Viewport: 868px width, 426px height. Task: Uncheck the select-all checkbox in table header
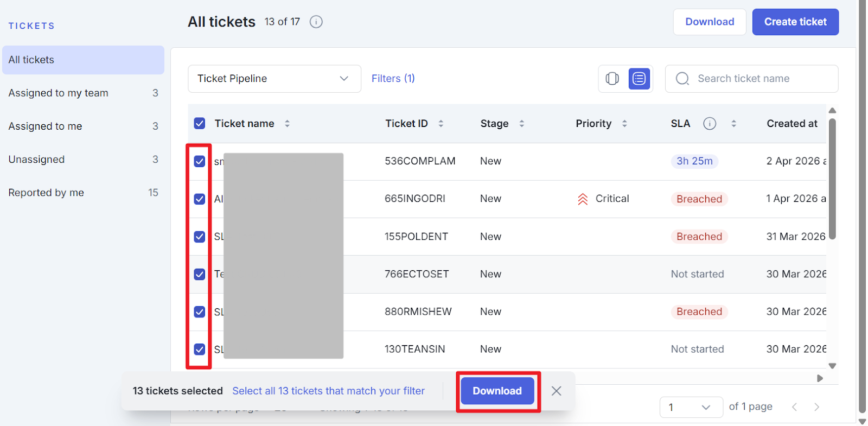coord(200,124)
